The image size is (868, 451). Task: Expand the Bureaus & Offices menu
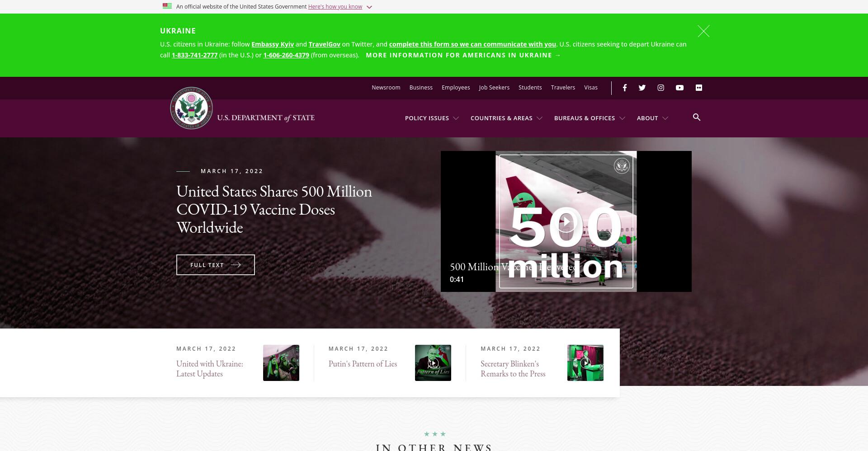coord(590,118)
